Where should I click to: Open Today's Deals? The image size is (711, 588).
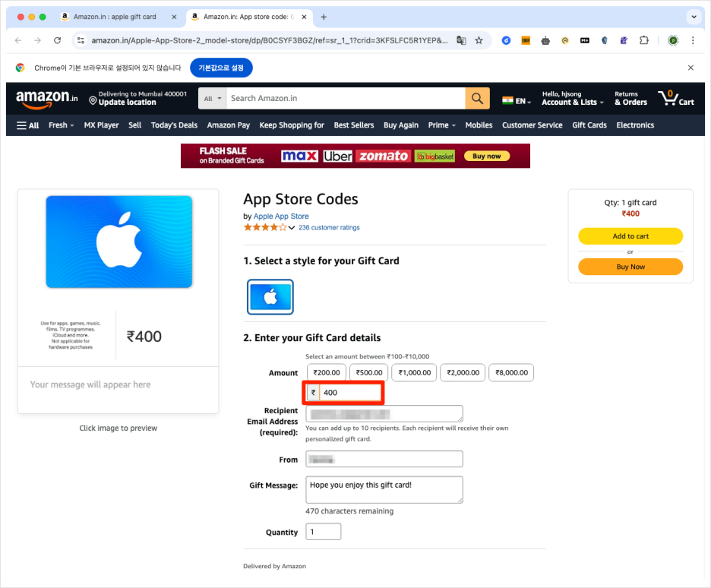click(x=174, y=125)
